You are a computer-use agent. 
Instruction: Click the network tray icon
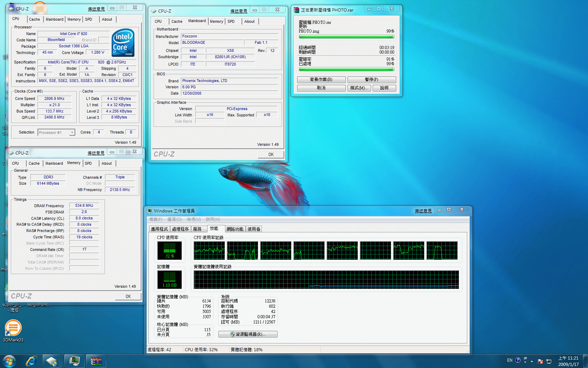pos(549,361)
